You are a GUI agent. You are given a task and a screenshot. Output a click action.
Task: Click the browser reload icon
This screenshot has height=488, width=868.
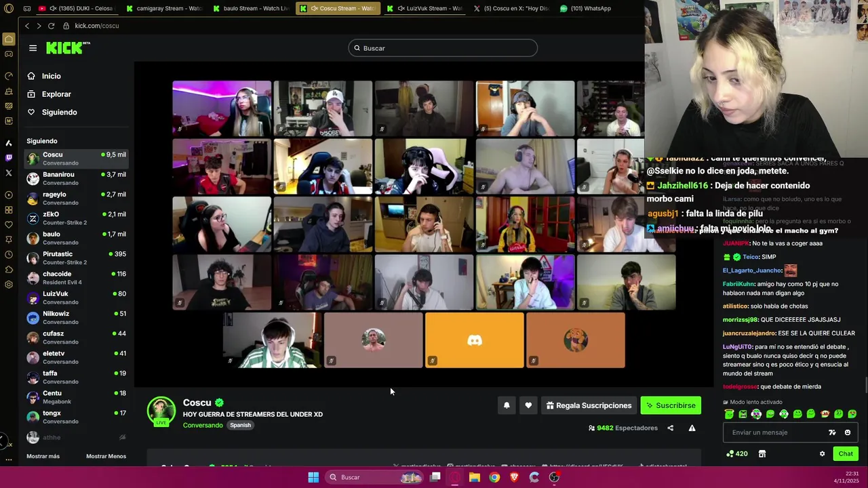point(51,26)
